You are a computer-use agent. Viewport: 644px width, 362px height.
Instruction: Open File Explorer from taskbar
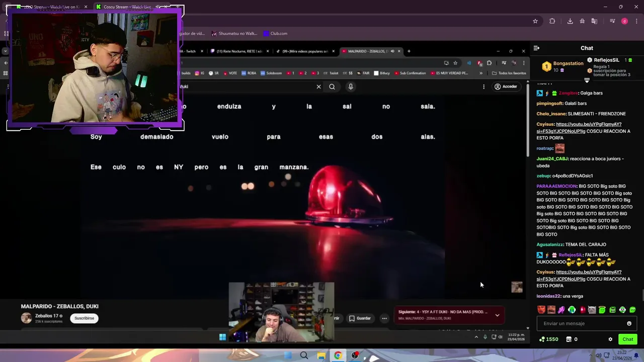[321, 356]
